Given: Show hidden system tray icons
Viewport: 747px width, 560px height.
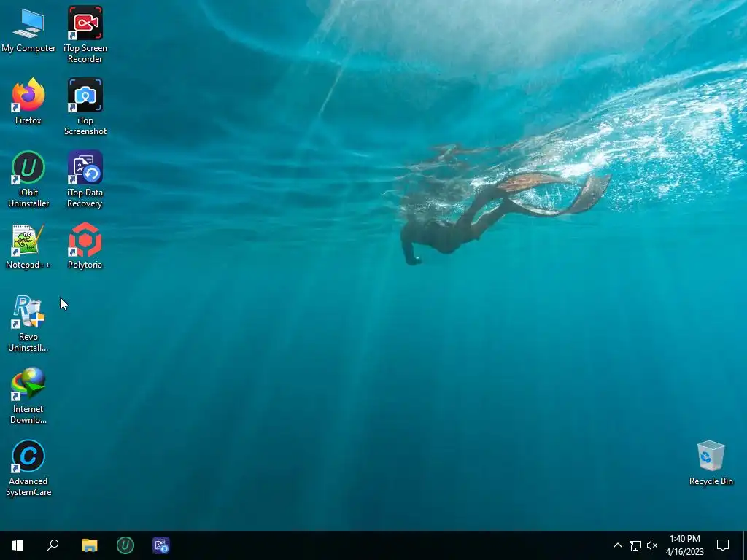Looking at the screenshot, I should [x=617, y=545].
